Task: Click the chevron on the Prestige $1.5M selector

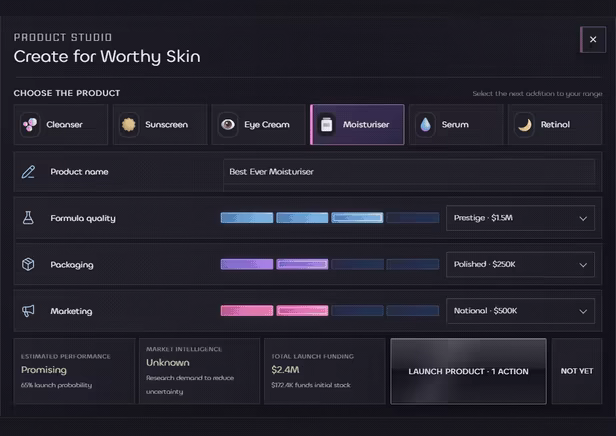Action: (x=583, y=218)
